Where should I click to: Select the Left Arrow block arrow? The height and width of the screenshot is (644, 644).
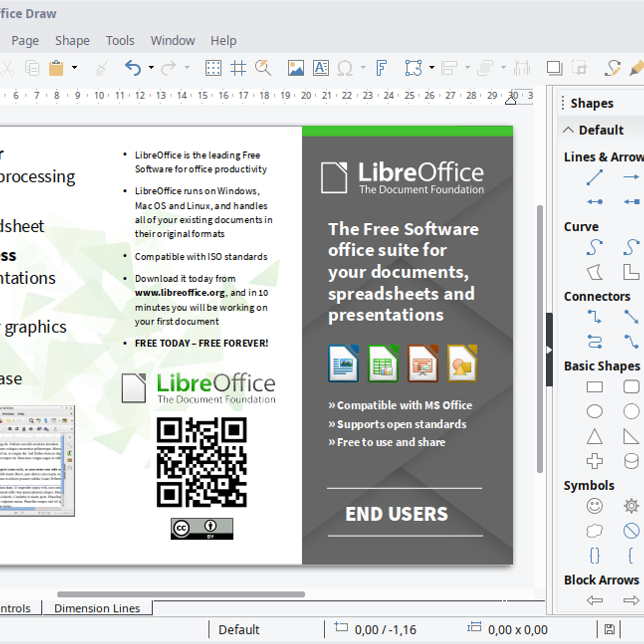tap(594, 601)
